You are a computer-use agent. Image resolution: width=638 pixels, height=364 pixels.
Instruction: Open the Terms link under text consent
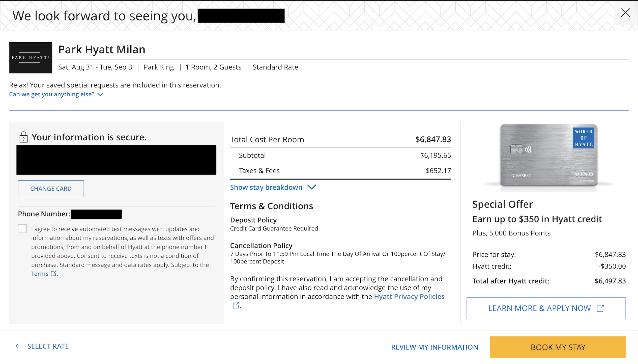[40, 274]
